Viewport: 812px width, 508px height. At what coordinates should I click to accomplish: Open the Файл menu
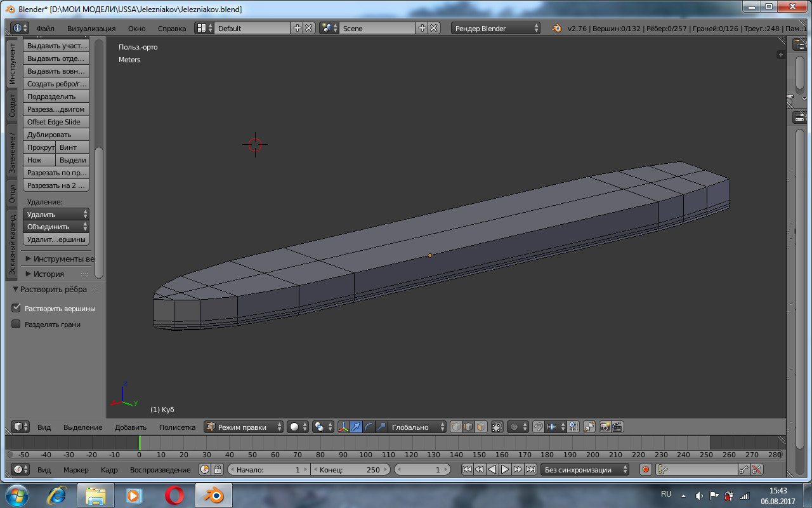(46, 29)
